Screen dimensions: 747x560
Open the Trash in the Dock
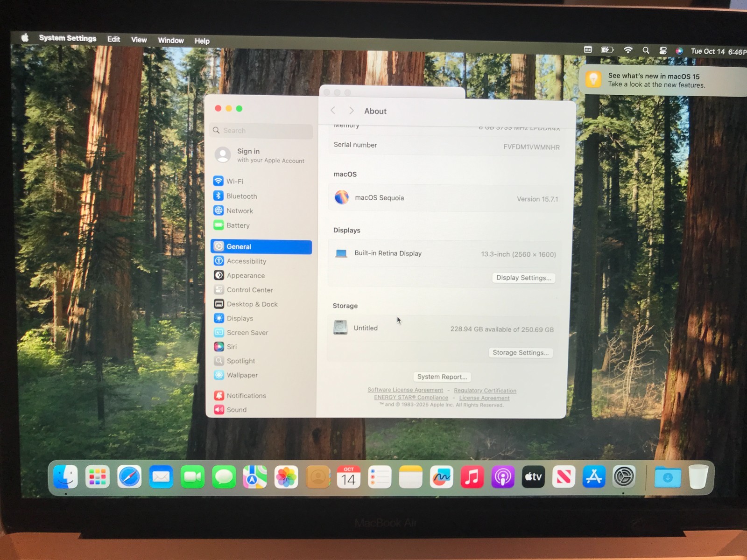click(x=698, y=477)
